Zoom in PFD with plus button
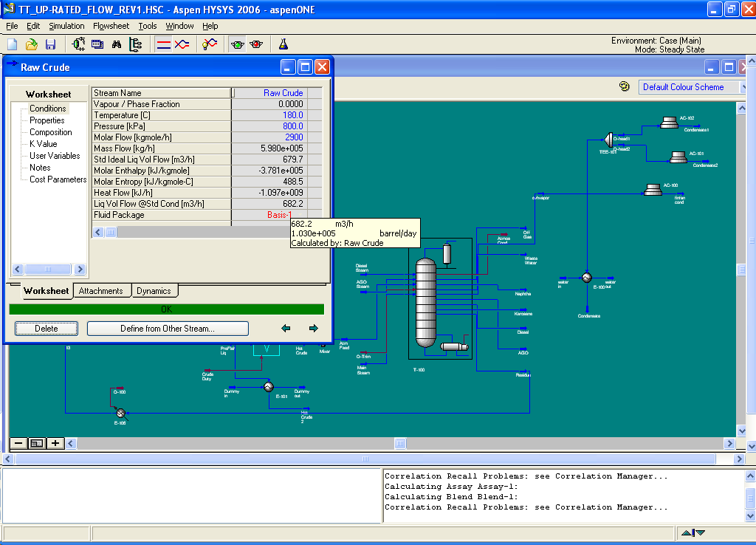This screenshot has height=545, width=756. 55,443
